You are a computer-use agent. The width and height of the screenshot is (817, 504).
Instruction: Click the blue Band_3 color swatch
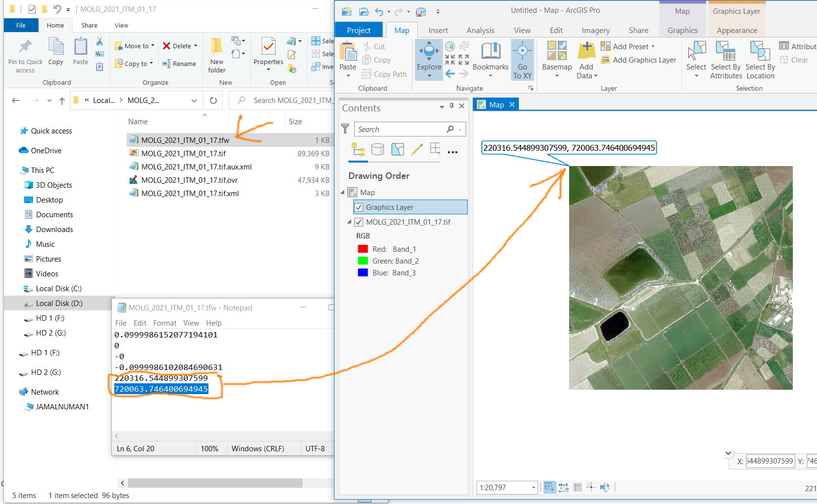[363, 273]
